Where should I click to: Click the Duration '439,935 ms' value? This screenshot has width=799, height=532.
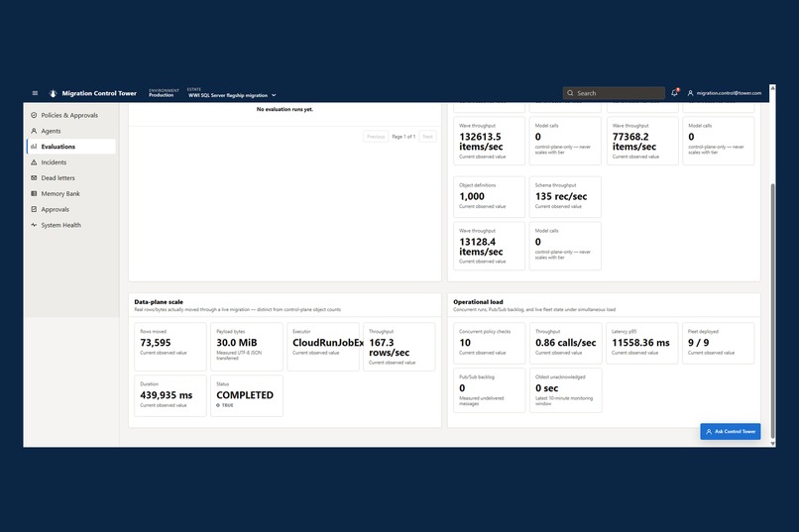[x=167, y=395]
